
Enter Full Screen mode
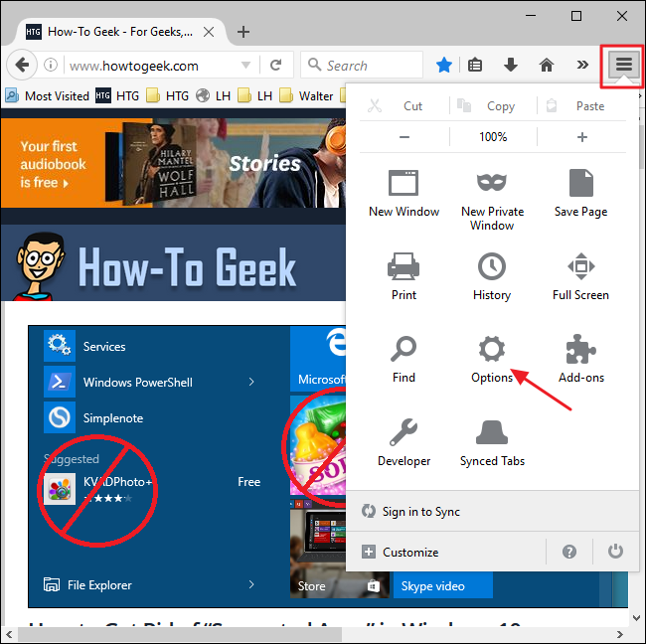tap(580, 277)
